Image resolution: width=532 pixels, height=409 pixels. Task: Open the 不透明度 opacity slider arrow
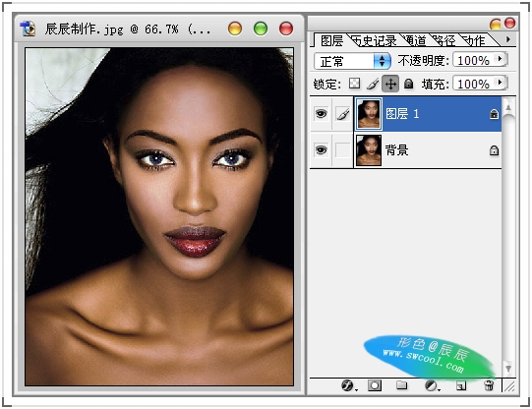[x=500, y=59]
